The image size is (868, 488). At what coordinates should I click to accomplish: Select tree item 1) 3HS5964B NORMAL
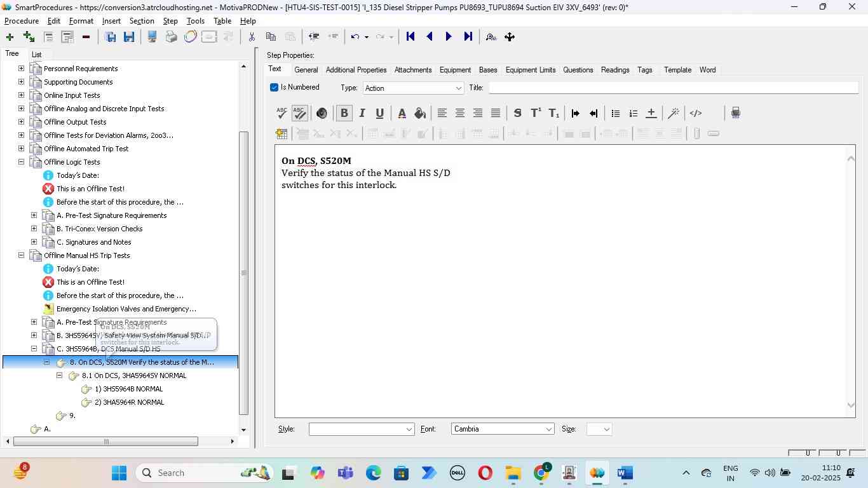[x=128, y=389]
